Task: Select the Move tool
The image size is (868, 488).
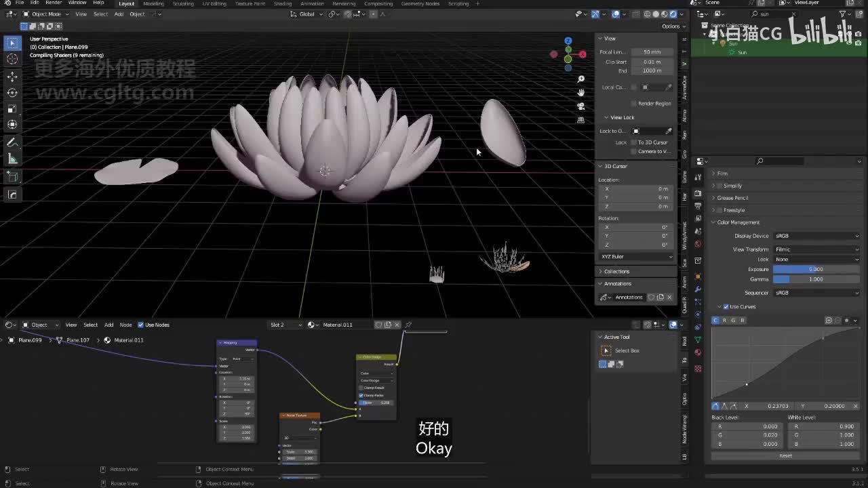Action: pyautogui.click(x=12, y=77)
